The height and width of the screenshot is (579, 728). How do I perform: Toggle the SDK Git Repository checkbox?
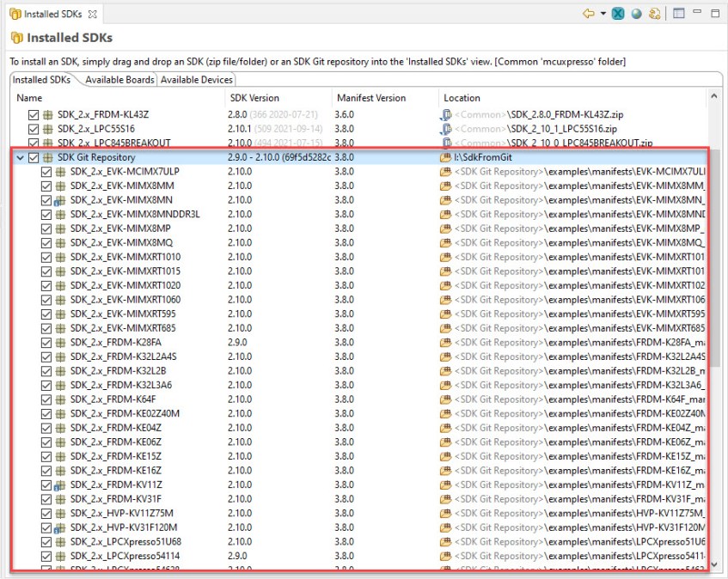[x=34, y=158]
